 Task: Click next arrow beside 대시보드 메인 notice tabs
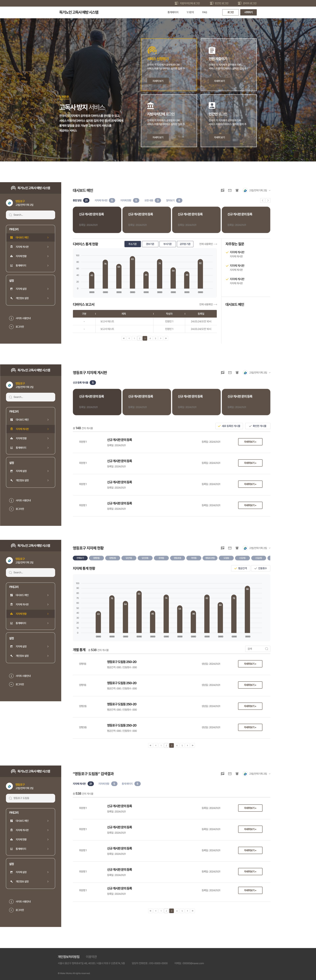point(268,200)
